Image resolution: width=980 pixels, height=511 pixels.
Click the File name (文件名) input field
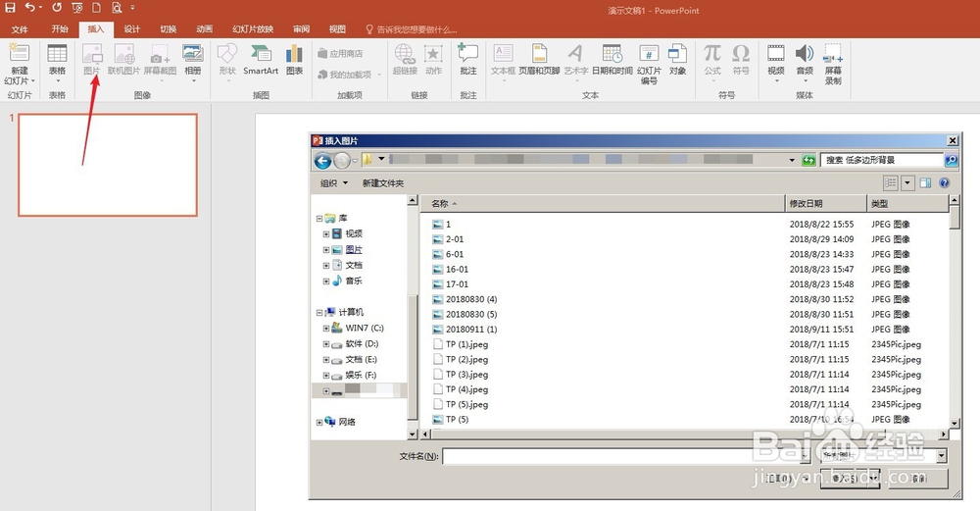(x=626, y=457)
